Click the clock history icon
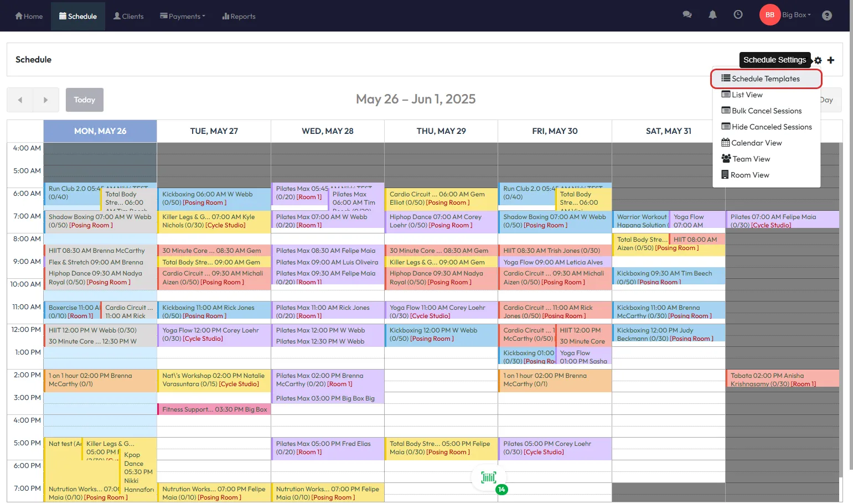This screenshot has height=504, width=853. (x=738, y=15)
